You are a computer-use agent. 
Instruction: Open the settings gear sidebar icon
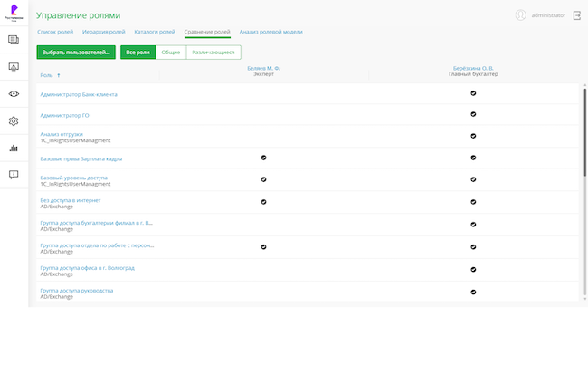[x=14, y=121]
